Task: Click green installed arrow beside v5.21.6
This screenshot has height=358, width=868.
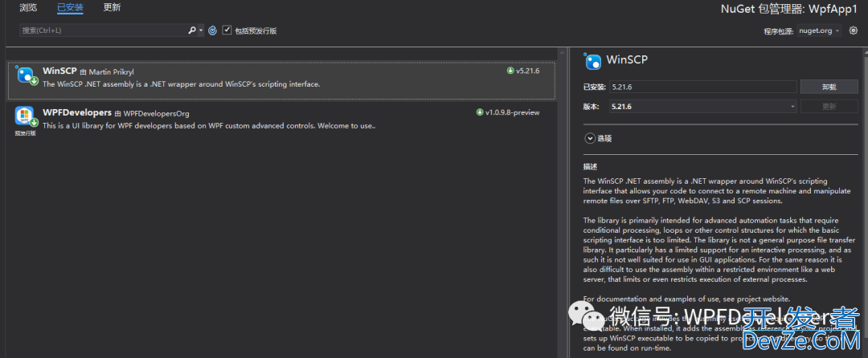Action: tap(510, 71)
